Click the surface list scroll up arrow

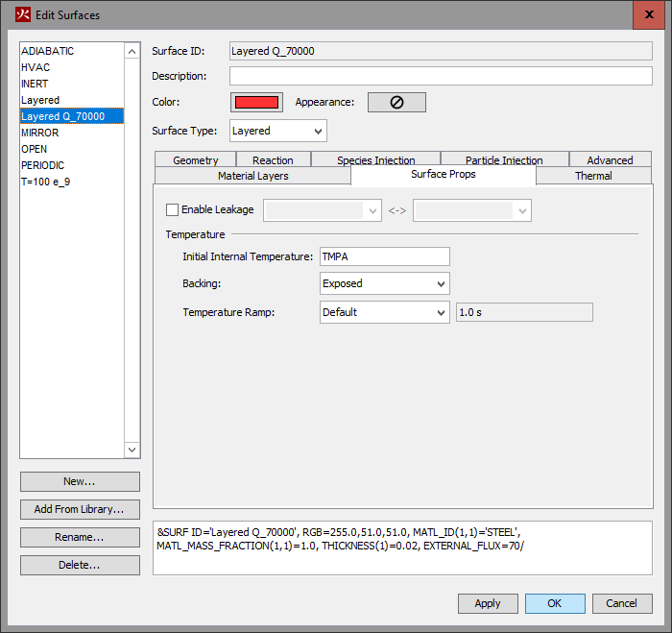tap(132, 52)
